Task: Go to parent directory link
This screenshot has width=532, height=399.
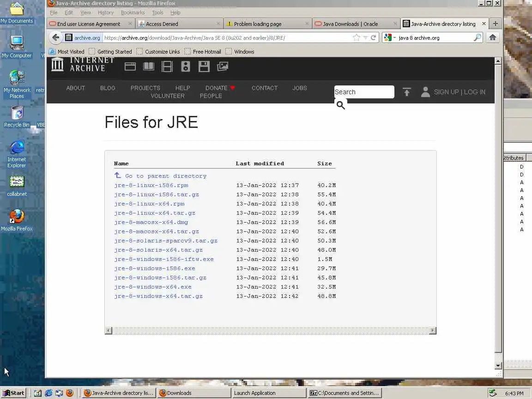Action: 160,176
